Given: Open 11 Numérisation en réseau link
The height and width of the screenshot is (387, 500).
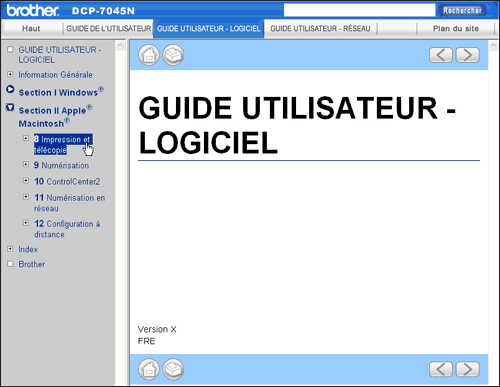Looking at the screenshot, I should [x=70, y=203].
